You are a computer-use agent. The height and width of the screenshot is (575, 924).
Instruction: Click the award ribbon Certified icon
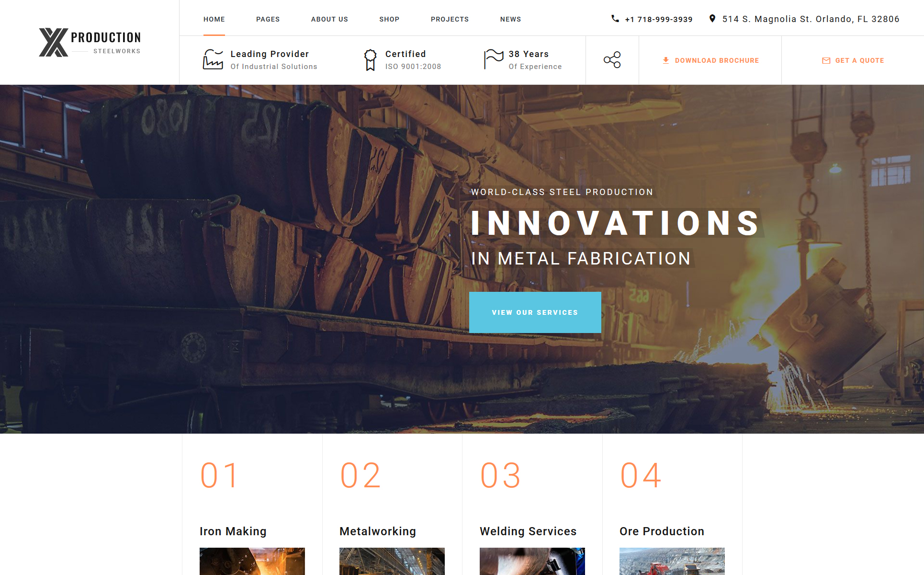pos(370,60)
